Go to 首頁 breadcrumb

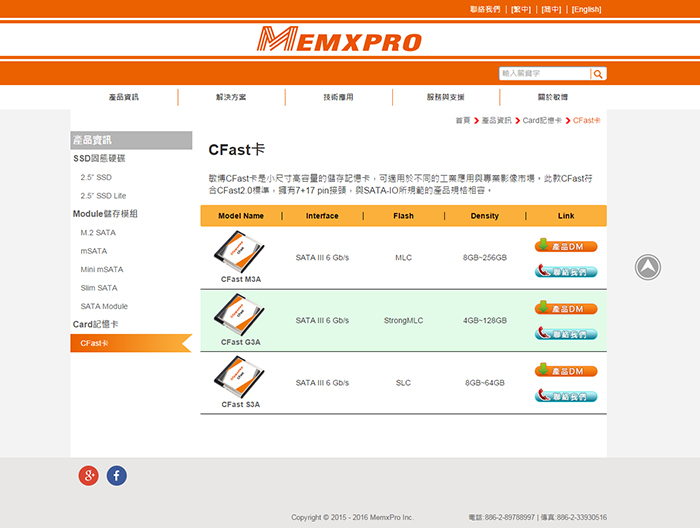pos(463,121)
